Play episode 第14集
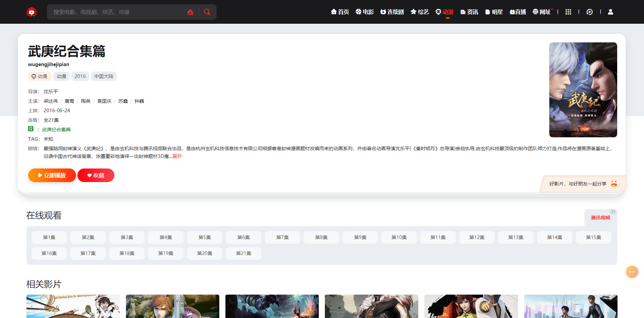The width and height of the screenshot is (644, 318). pyautogui.click(x=555, y=237)
